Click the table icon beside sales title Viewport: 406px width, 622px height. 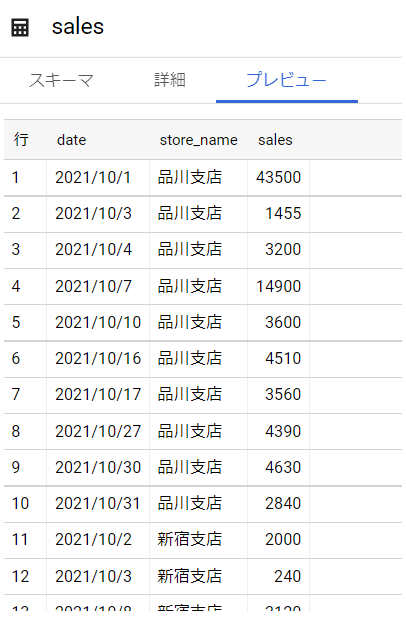coord(20,28)
